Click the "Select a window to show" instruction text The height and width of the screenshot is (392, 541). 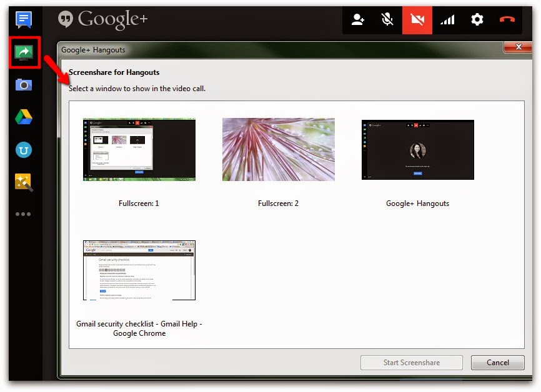pos(137,89)
